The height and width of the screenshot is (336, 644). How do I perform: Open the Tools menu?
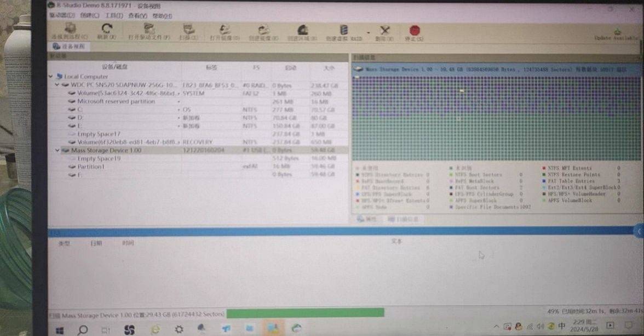(114, 15)
